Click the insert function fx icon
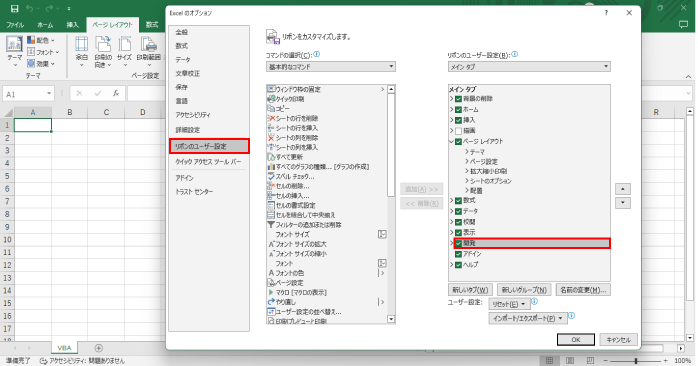Image resolution: width=698 pixels, height=366 pixels. click(x=116, y=94)
